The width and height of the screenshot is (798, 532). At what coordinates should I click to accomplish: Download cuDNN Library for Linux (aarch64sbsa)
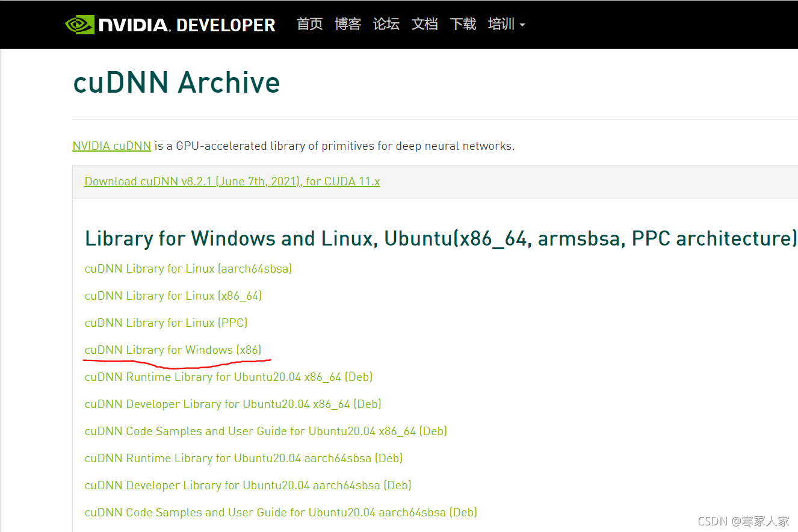point(188,268)
